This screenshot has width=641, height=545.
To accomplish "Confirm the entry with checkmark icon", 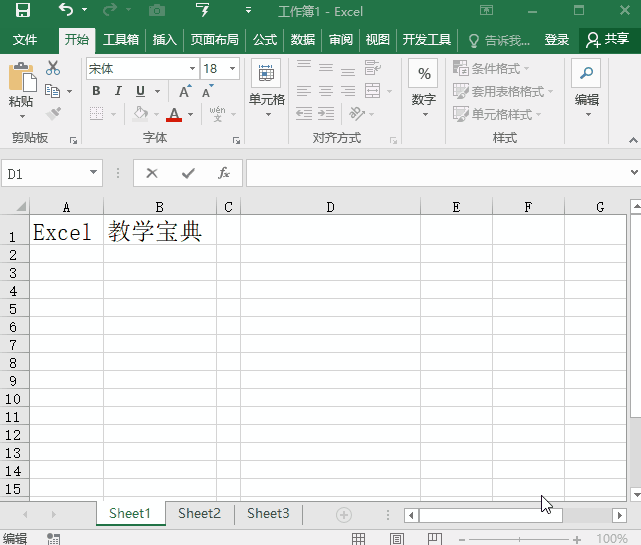I will click(188, 173).
